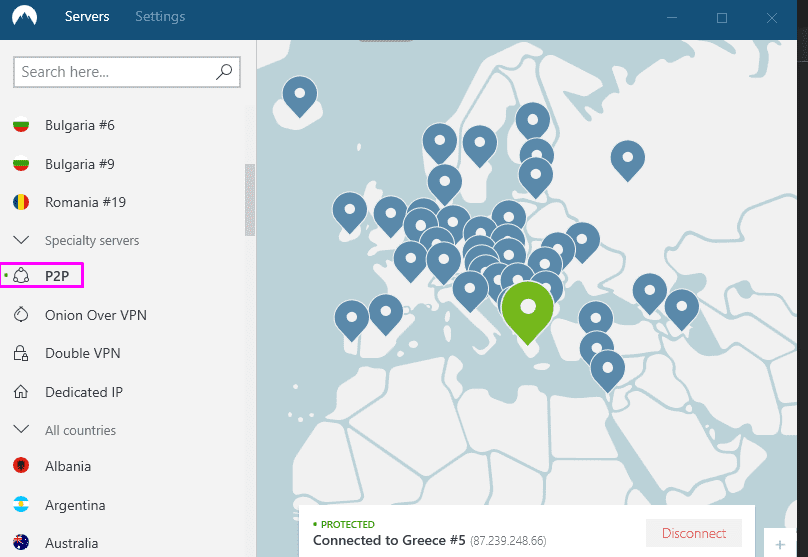This screenshot has width=808, height=557.
Task: Click the Israel map pin
Action: (x=608, y=370)
